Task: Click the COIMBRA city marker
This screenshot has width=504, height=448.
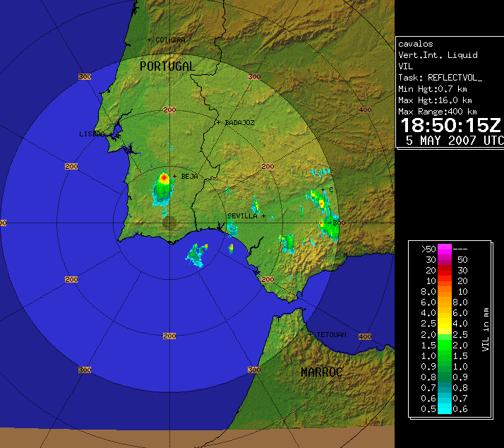Action: coord(150,40)
